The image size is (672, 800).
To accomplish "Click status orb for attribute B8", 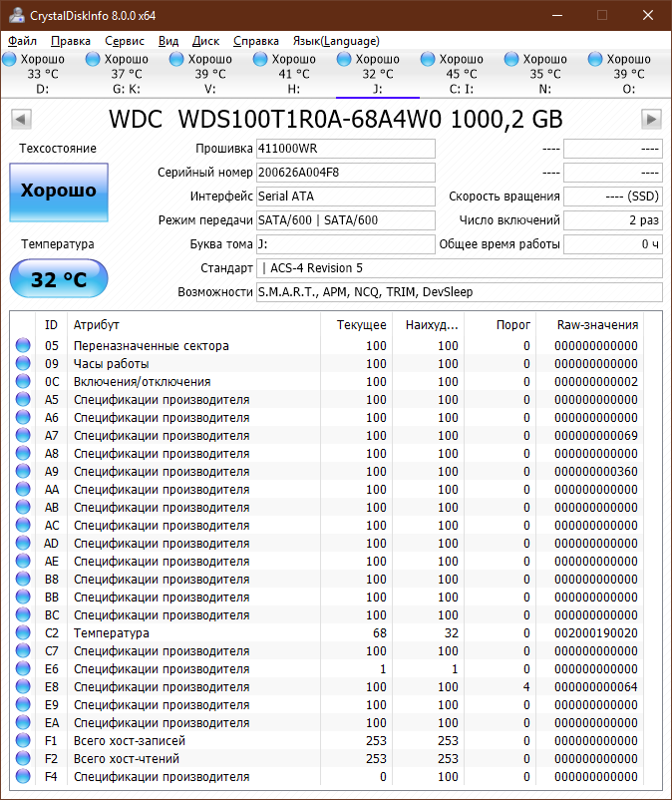I will [23, 579].
